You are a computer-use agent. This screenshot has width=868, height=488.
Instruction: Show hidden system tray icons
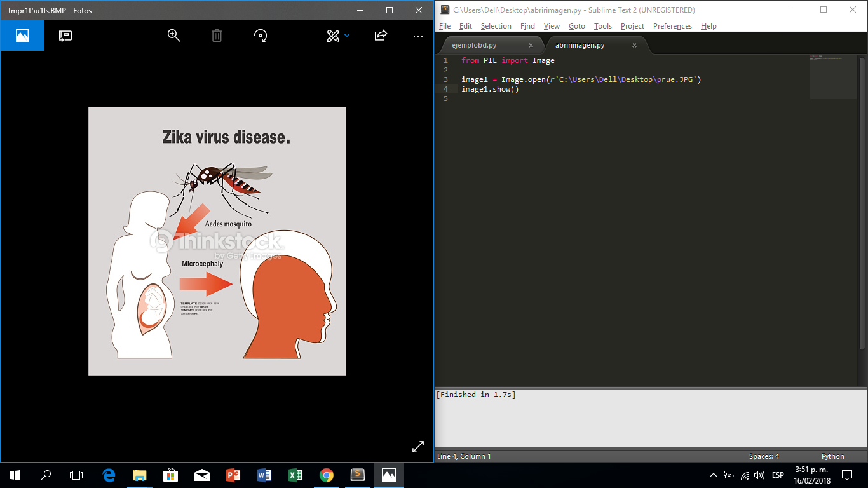714,475
